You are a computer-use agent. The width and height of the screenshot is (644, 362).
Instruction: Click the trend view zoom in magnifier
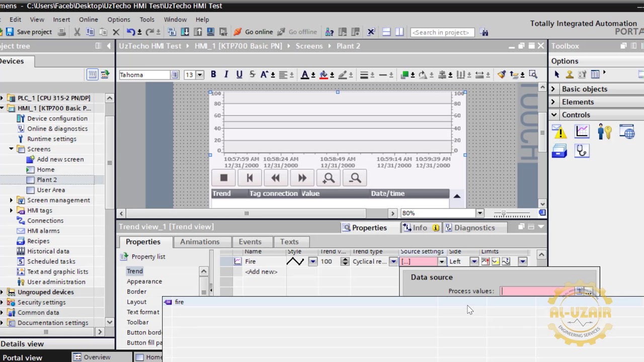pyautogui.click(x=329, y=178)
